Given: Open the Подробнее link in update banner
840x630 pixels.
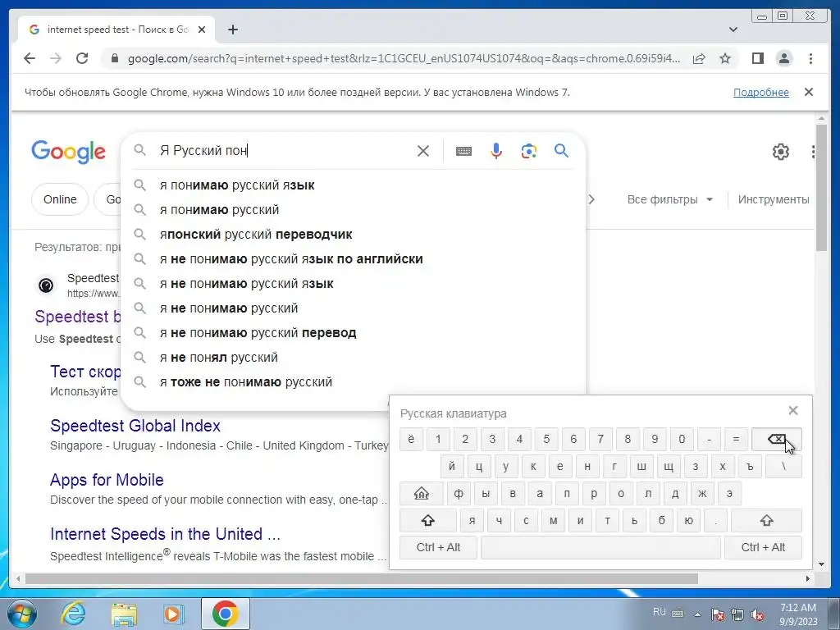Looking at the screenshot, I should 760,93.
